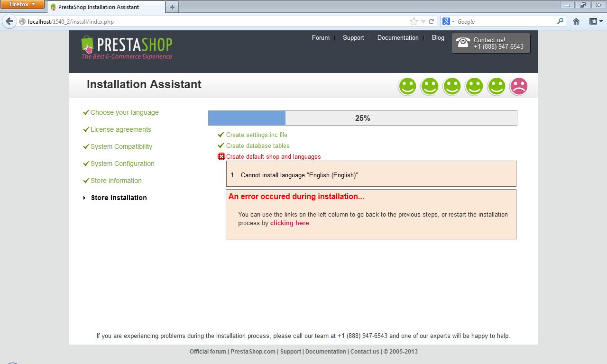Click 'Create database tables' step text

click(258, 146)
